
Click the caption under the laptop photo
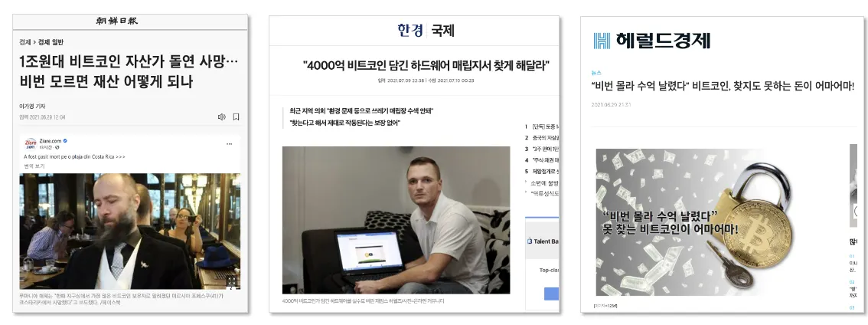click(x=363, y=301)
